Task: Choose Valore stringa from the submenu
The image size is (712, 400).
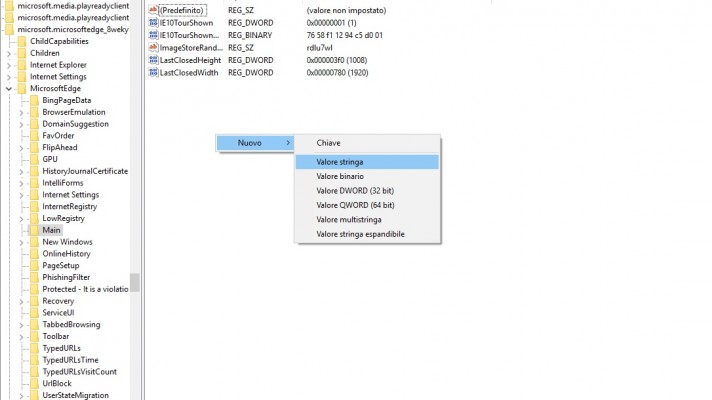Action: 367,162
